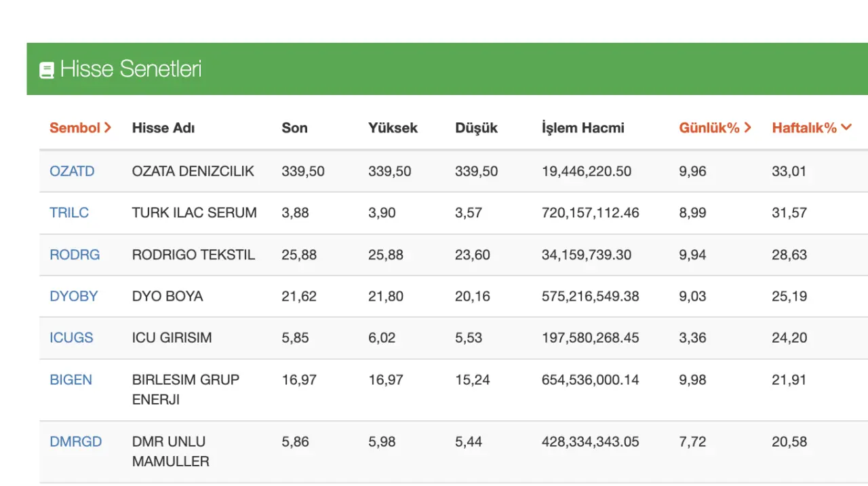Go to DYOBY stock page

coord(73,296)
